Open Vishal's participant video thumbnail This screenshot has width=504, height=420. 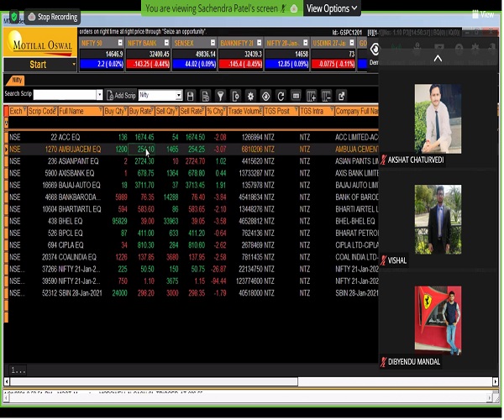pos(438,220)
